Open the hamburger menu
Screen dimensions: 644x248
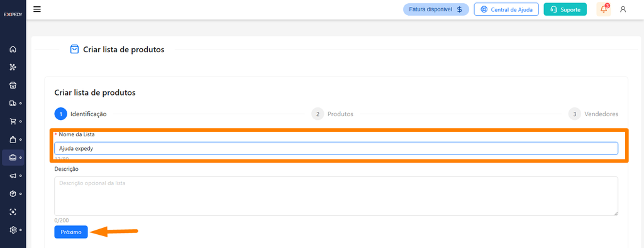[37, 9]
